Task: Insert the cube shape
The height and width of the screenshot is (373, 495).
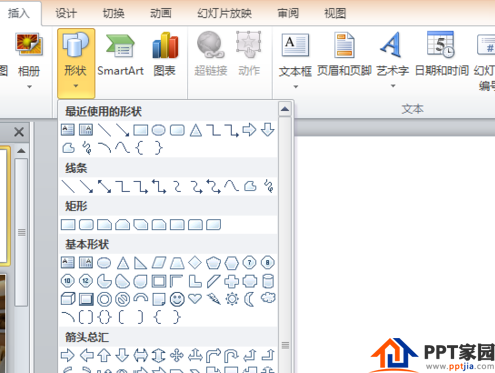Action: pos(68,299)
